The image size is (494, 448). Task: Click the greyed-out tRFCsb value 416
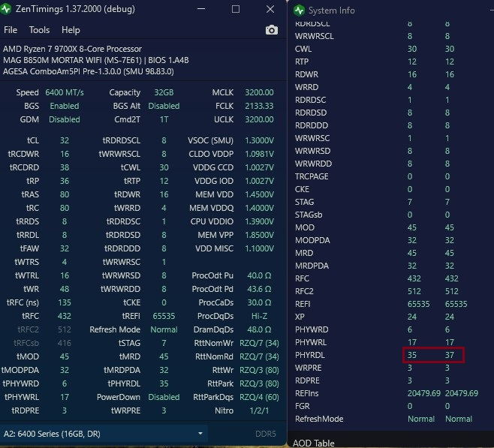65,343
